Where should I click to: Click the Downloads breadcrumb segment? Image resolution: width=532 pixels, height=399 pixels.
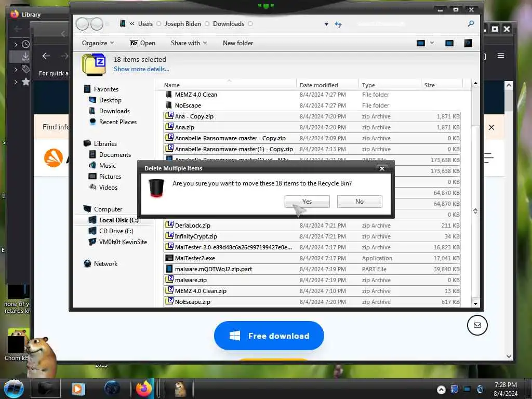(x=229, y=24)
